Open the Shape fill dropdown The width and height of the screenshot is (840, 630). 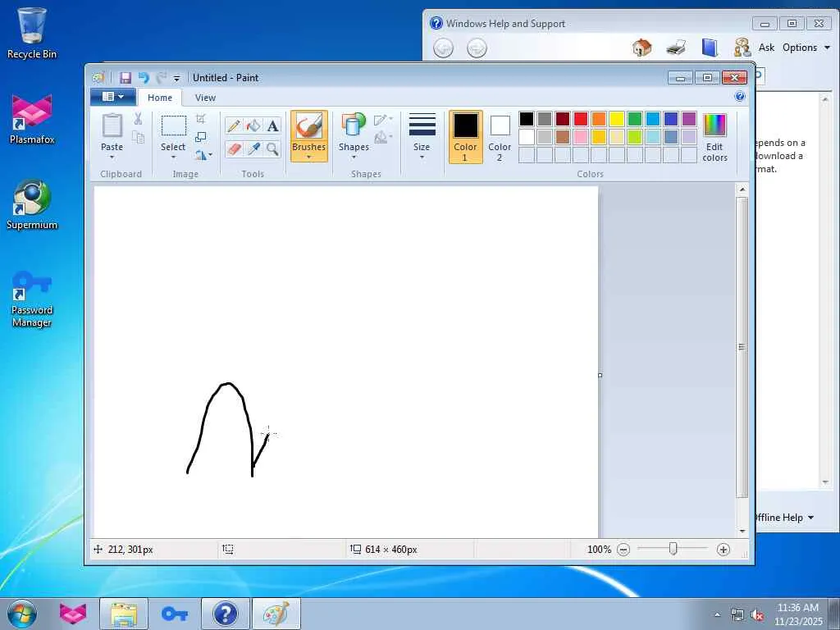(x=384, y=138)
